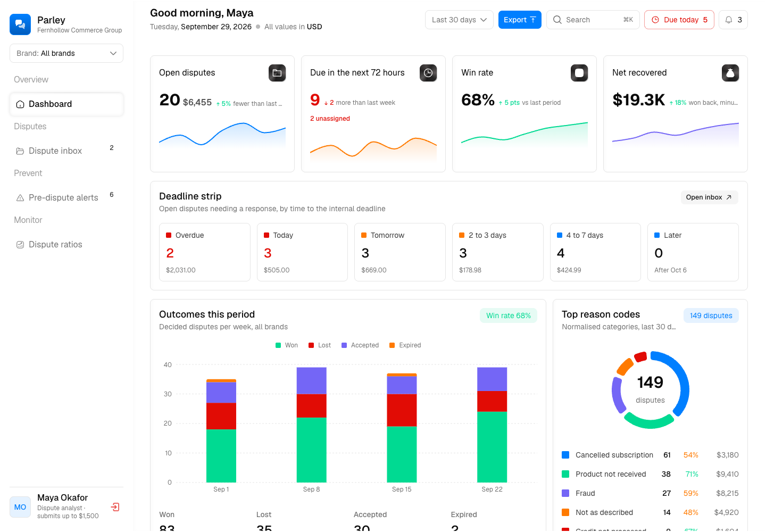766x532 pixels.
Task: Click the Open inbox button
Action: click(x=709, y=197)
